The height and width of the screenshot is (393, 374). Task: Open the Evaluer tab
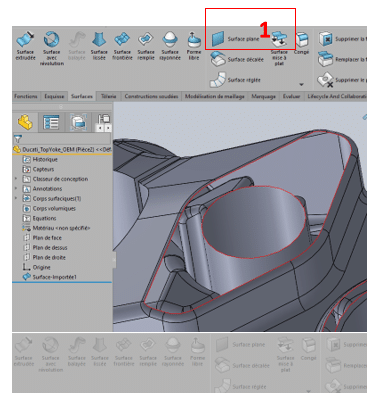click(291, 96)
